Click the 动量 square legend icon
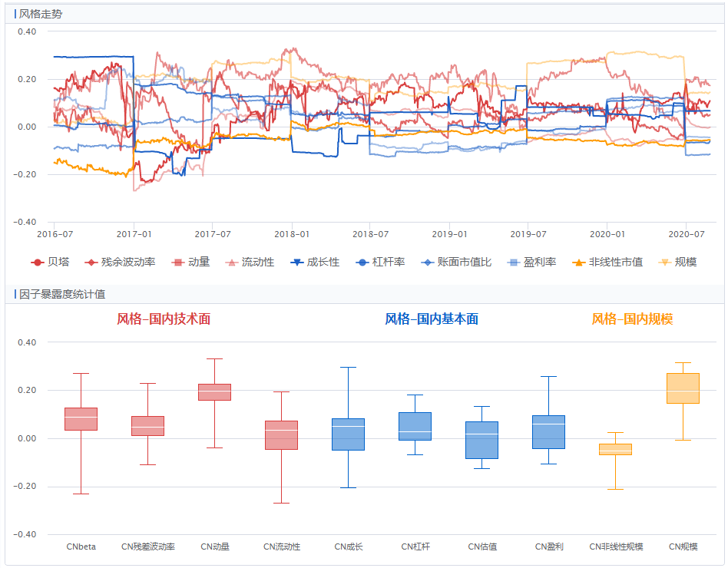 click(178, 263)
